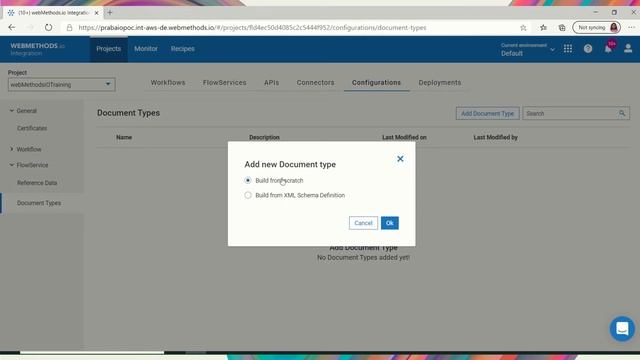Open the app switcher grid icon
The height and width of the screenshot is (360, 640).
tap(568, 49)
